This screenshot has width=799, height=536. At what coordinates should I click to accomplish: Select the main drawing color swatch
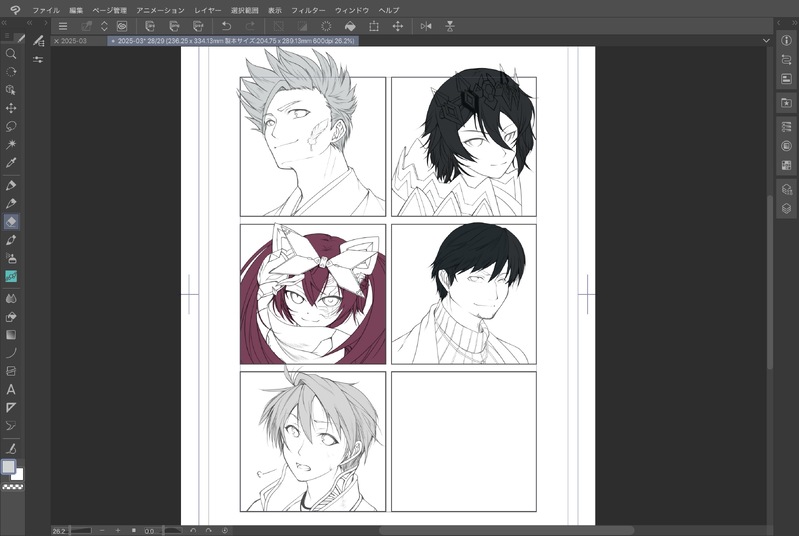click(8, 467)
